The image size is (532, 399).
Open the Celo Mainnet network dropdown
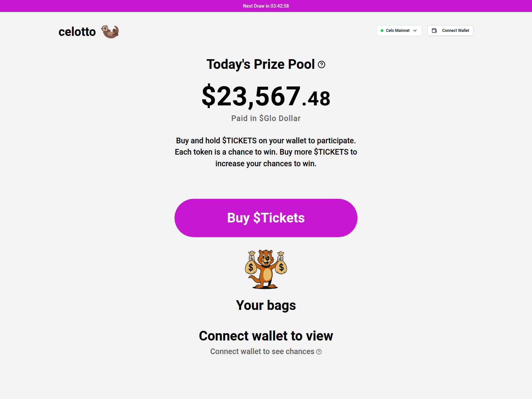tap(399, 31)
